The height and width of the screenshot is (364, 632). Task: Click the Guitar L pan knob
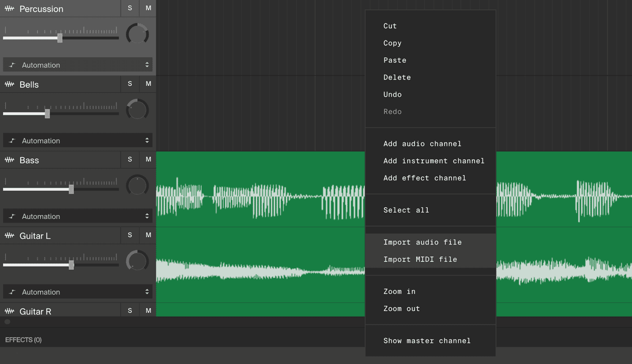pos(137,261)
